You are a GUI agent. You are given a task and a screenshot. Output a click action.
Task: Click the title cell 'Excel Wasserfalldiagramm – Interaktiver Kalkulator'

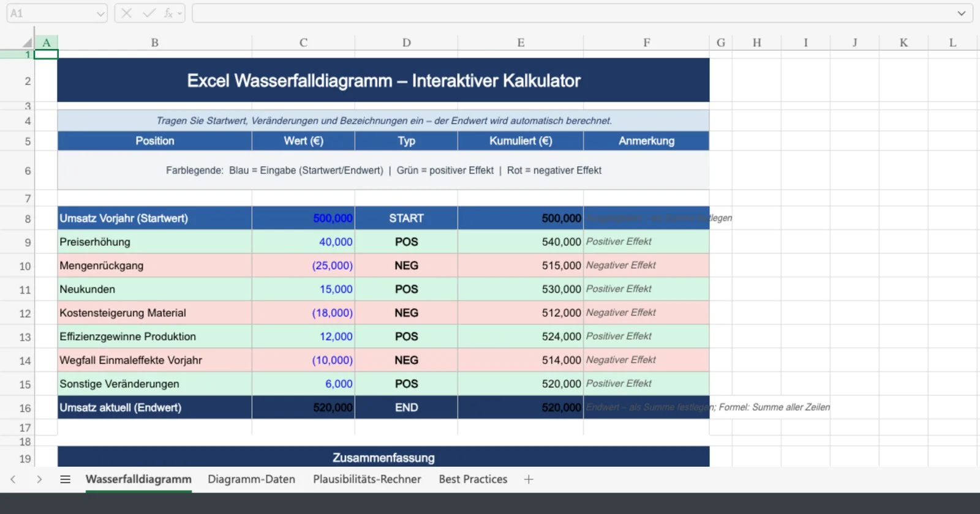coord(383,80)
